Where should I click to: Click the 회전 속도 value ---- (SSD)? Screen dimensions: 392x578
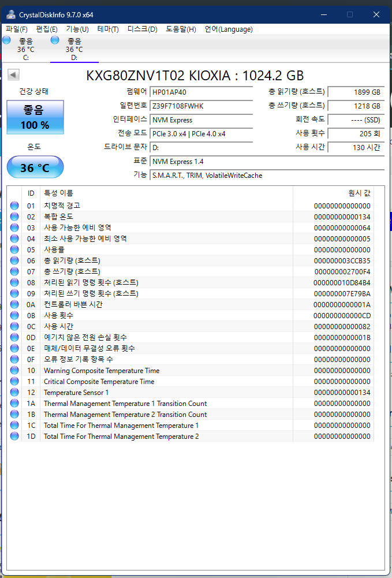pos(356,120)
